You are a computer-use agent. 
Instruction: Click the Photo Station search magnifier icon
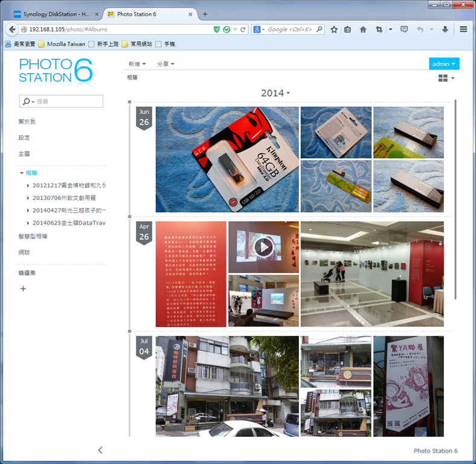[x=27, y=101]
